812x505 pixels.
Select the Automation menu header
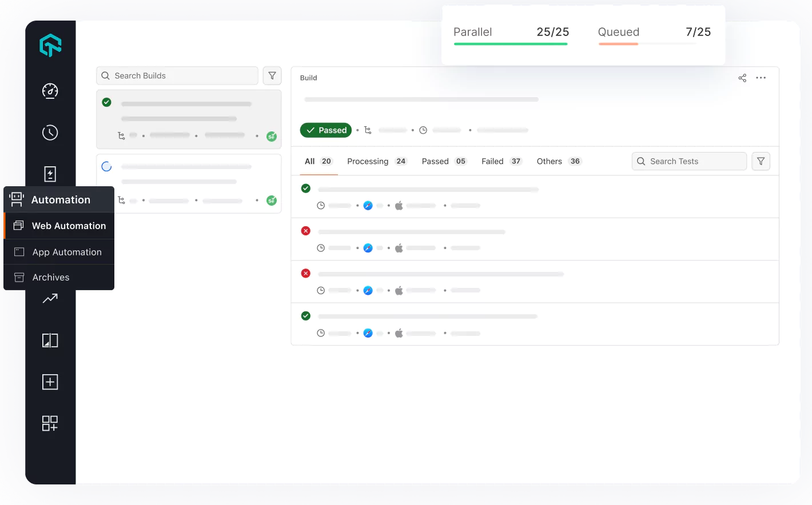pos(59,200)
